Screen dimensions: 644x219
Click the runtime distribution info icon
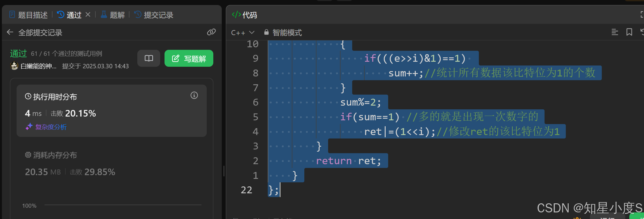click(194, 95)
